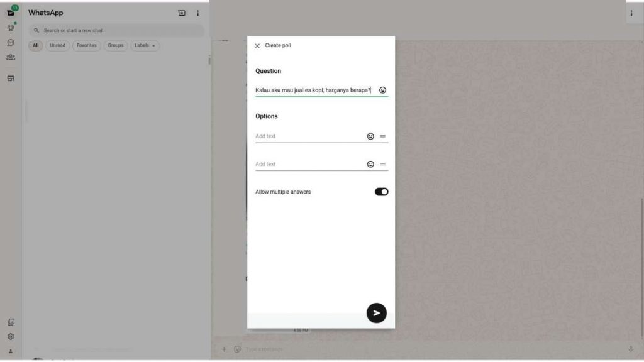
Task: Open emoji picker for the poll question
Action: tap(382, 90)
